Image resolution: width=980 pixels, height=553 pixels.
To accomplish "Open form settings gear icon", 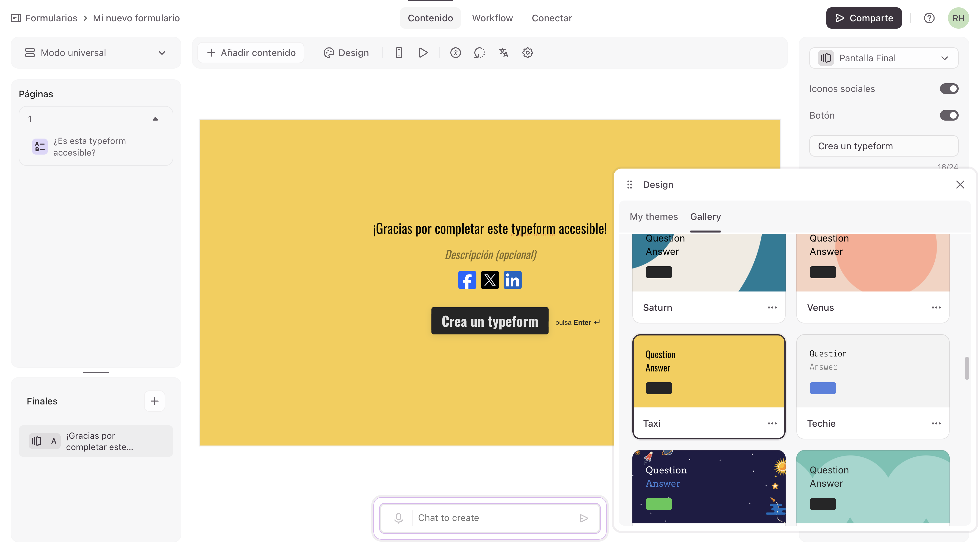I will [527, 53].
